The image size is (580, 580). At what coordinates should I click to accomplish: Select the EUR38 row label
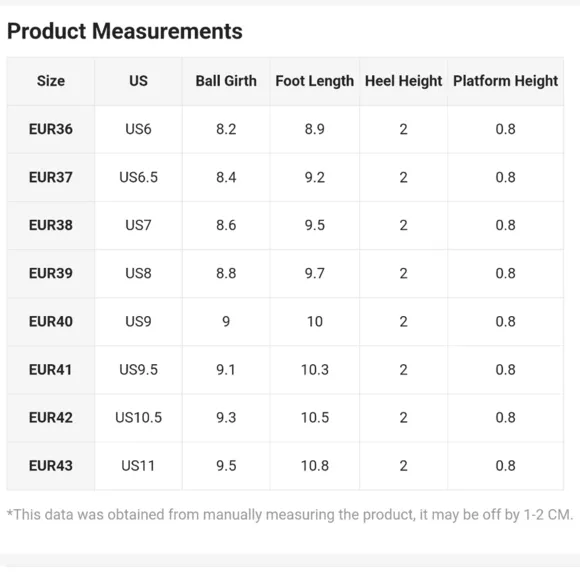[x=51, y=225]
